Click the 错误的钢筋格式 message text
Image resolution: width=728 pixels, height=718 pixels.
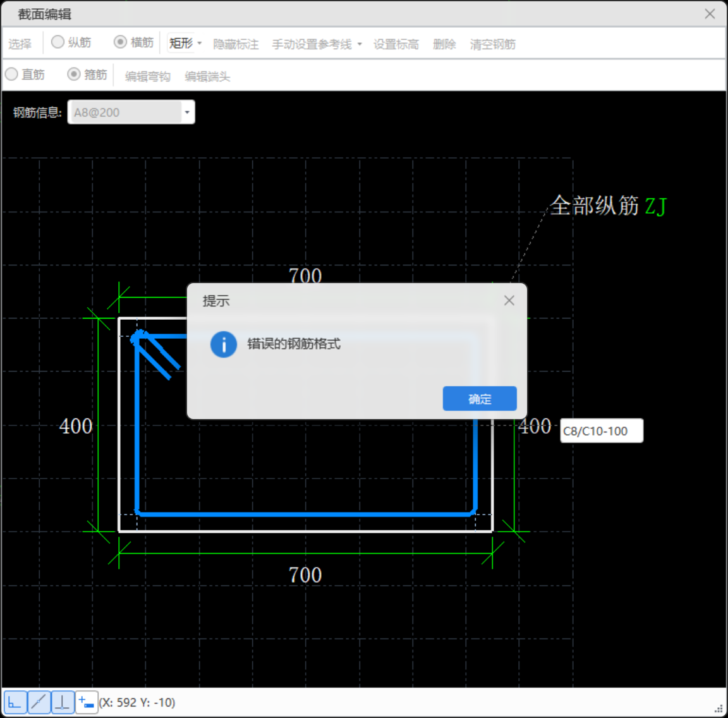tap(294, 344)
